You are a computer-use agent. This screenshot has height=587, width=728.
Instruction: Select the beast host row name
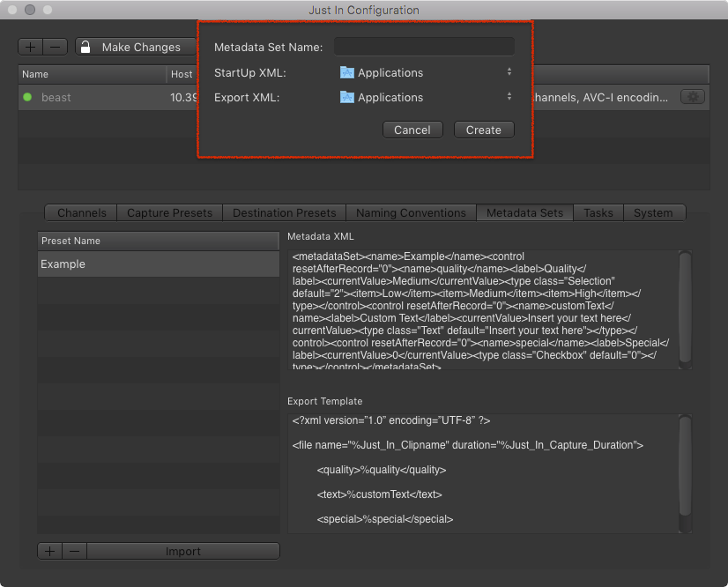pos(56,98)
